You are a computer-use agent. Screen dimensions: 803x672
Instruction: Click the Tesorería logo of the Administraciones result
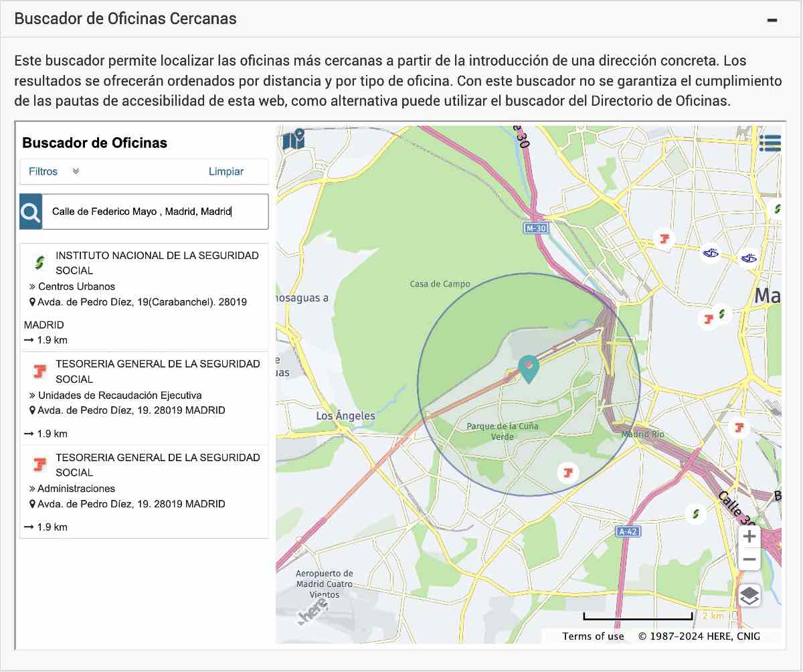[39, 465]
